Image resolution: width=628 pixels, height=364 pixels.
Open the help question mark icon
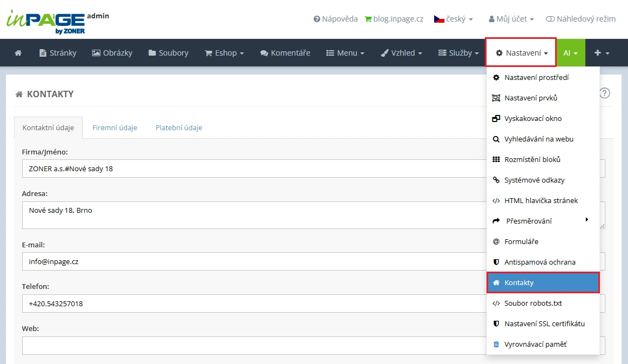[605, 93]
